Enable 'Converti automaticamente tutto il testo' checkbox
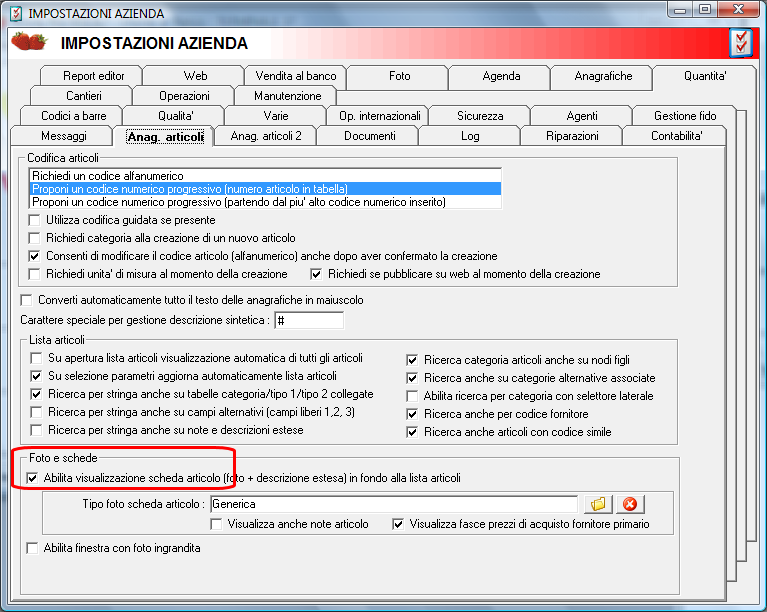This screenshot has width=767, height=612. point(26,300)
